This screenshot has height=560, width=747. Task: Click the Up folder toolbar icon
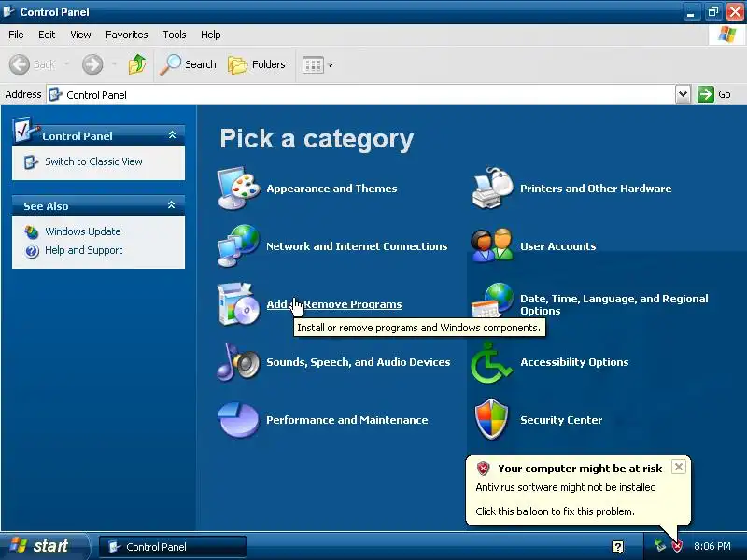pos(137,64)
